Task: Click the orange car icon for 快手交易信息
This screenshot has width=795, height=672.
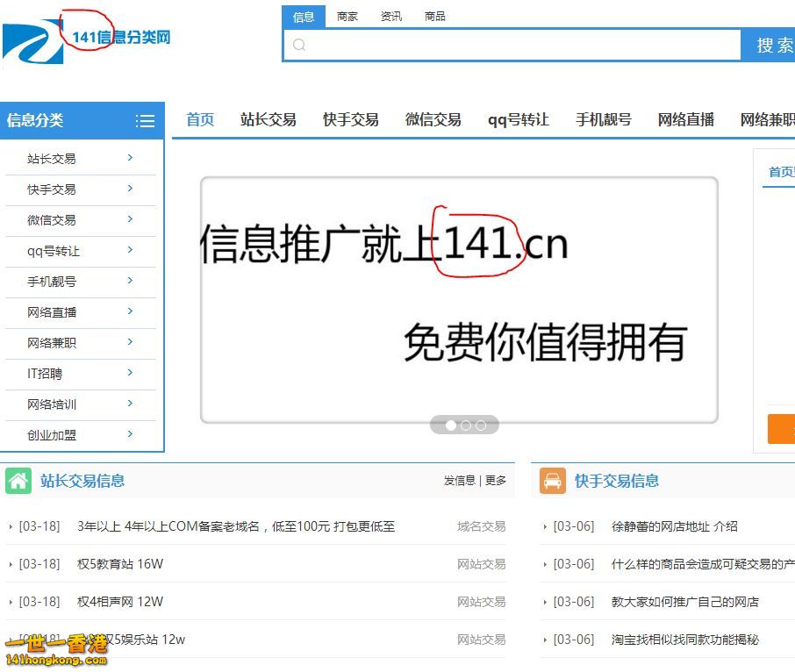Action: point(553,481)
